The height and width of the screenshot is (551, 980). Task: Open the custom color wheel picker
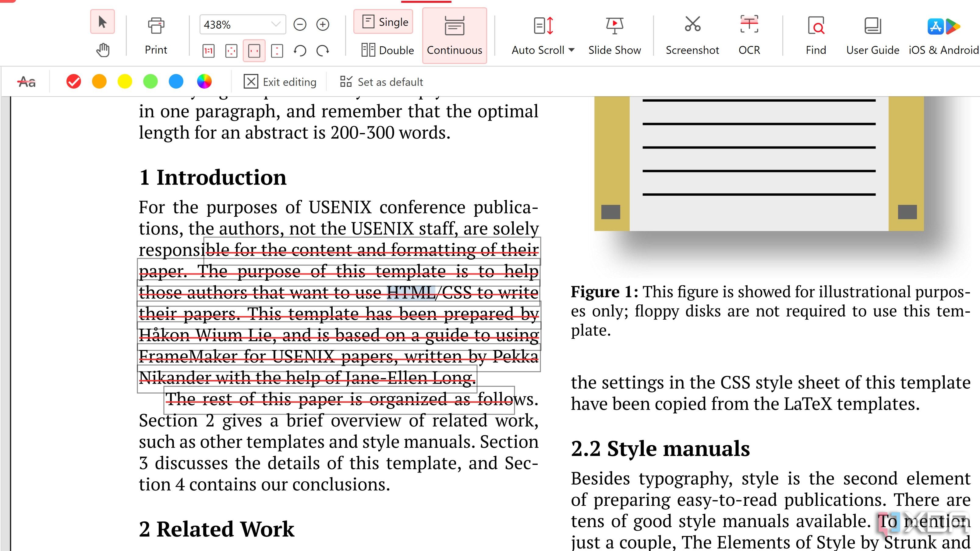(x=204, y=82)
